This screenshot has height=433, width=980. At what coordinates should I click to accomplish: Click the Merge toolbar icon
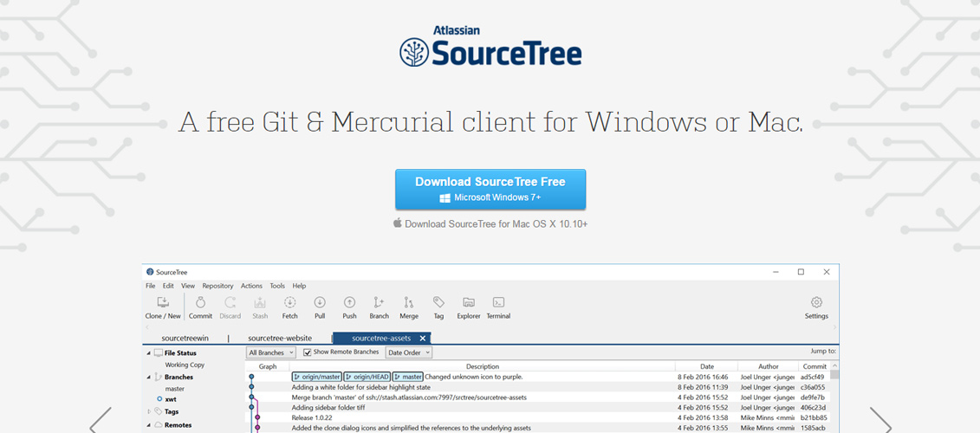point(409,302)
